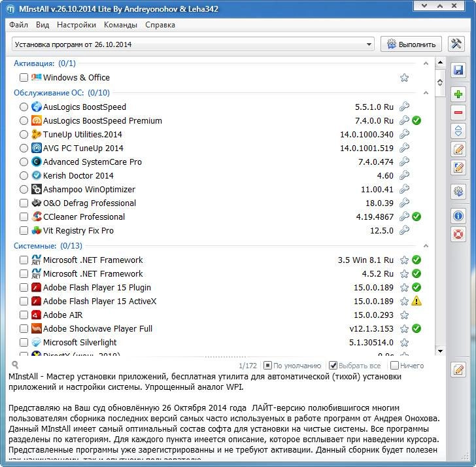
Task: Check the Microsoft Silverlight checkbox
Action: (24, 342)
